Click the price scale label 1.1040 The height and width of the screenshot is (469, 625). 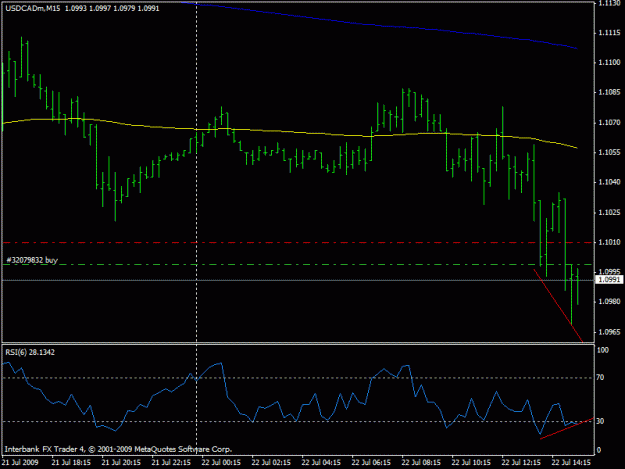point(609,182)
